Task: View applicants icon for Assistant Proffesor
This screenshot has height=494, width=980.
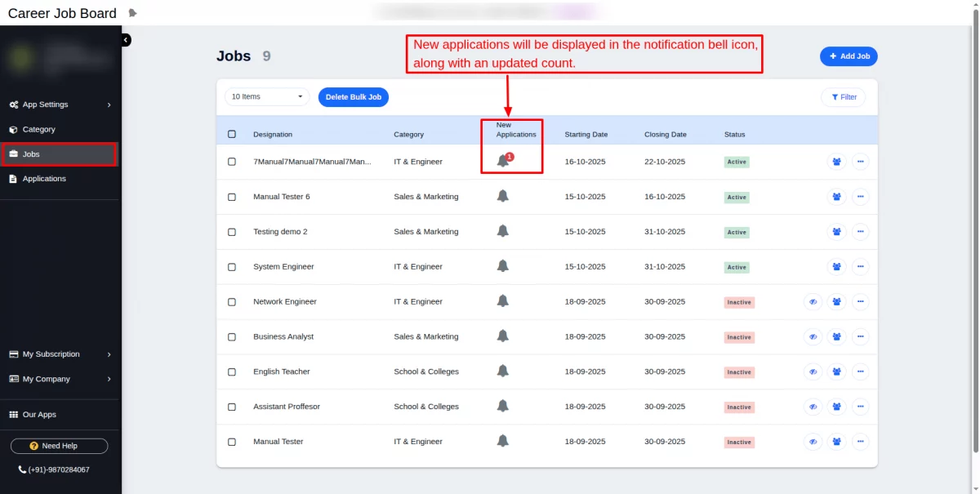Action: (836, 407)
